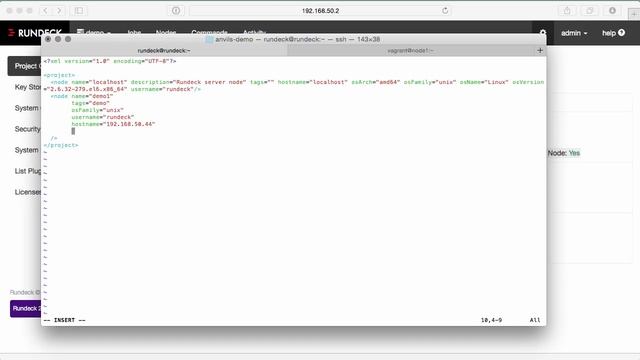The image size is (640, 360).
Task: Click the Project button in Rundeck sidebar
Action: click(24, 66)
